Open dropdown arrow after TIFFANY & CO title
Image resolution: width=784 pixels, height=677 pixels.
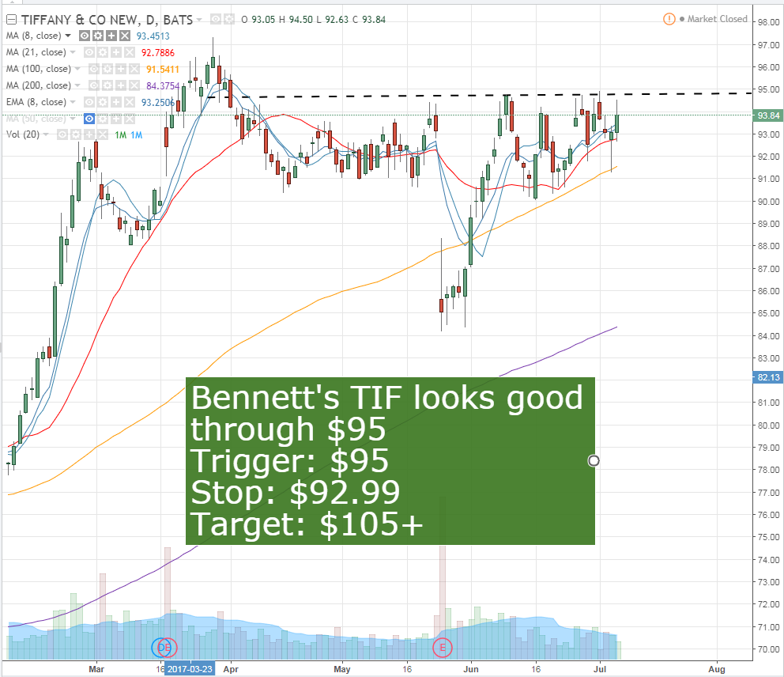point(199,20)
